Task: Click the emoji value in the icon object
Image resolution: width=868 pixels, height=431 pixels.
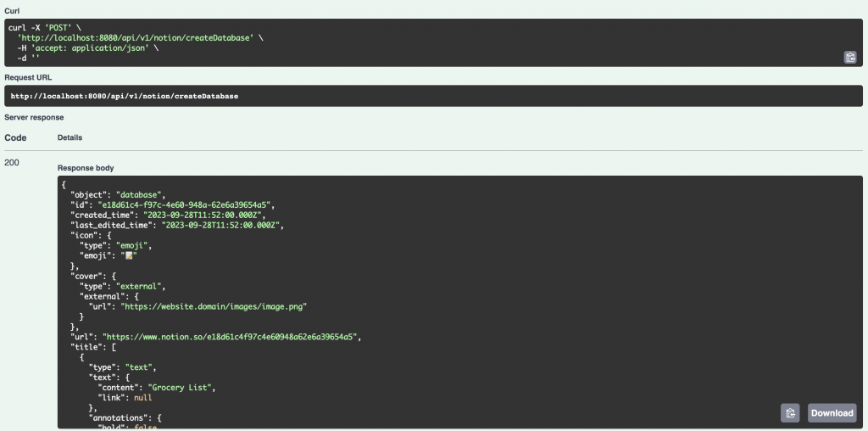Action: pos(131,255)
